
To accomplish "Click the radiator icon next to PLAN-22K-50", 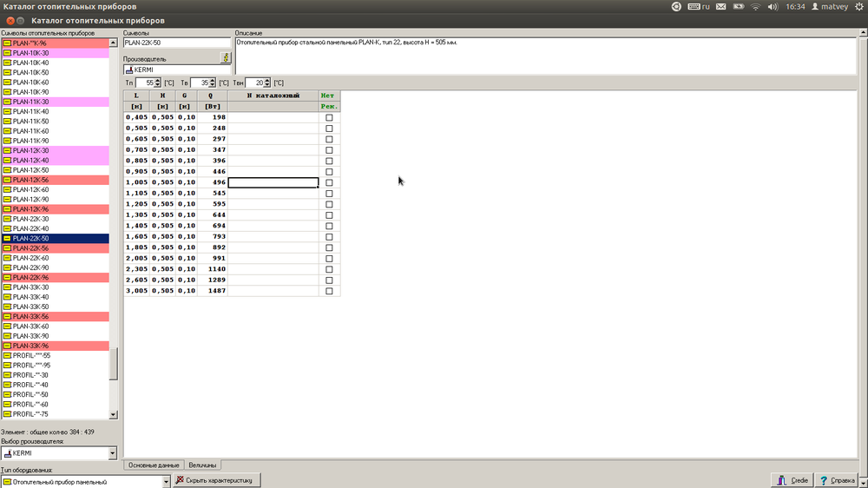I will pos(6,238).
